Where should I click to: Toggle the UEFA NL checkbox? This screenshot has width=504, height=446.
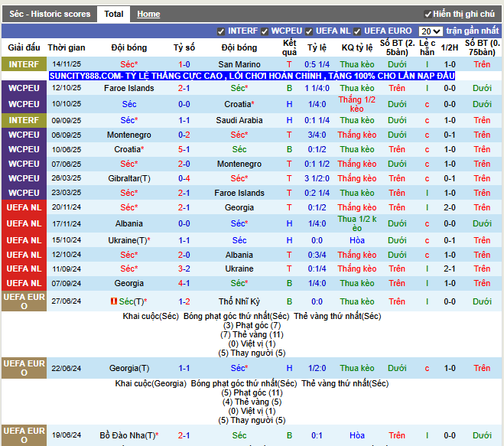click(309, 31)
